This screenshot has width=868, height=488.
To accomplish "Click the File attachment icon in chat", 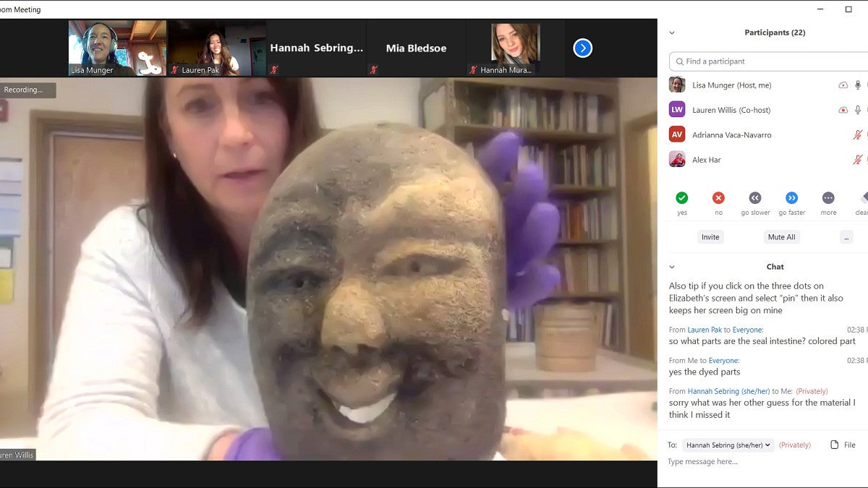I will [835, 445].
